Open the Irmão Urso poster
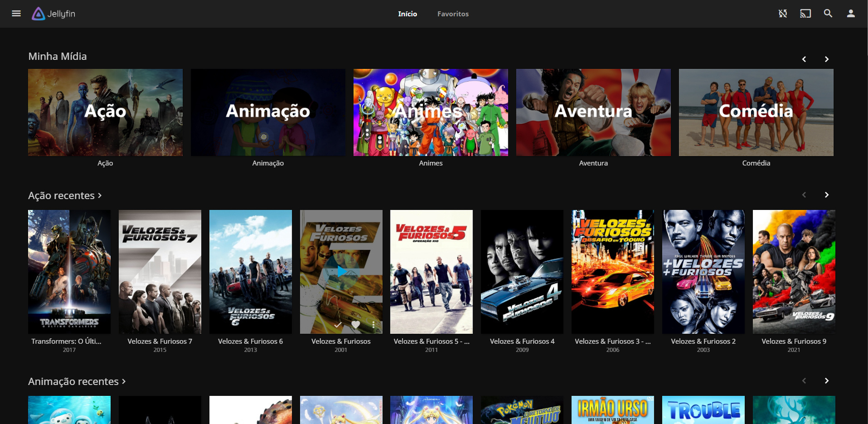 click(x=613, y=410)
